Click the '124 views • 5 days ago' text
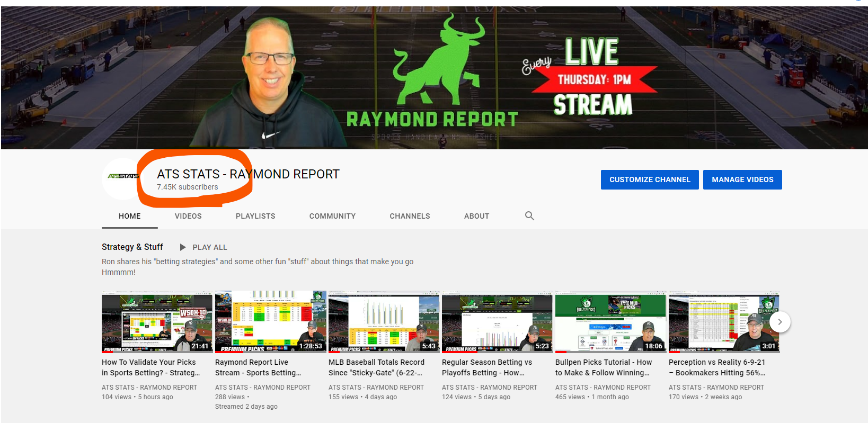This screenshot has width=868, height=423. click(476, 397)
